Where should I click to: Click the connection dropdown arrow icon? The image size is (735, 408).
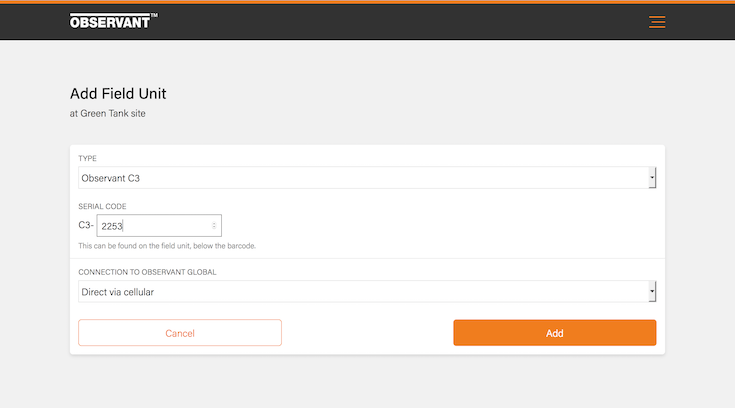coord(652,291)
